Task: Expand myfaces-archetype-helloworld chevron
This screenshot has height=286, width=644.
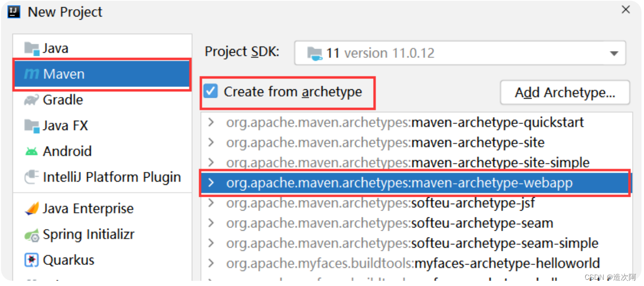Action: pyautogui.click(x=211, y=263)
